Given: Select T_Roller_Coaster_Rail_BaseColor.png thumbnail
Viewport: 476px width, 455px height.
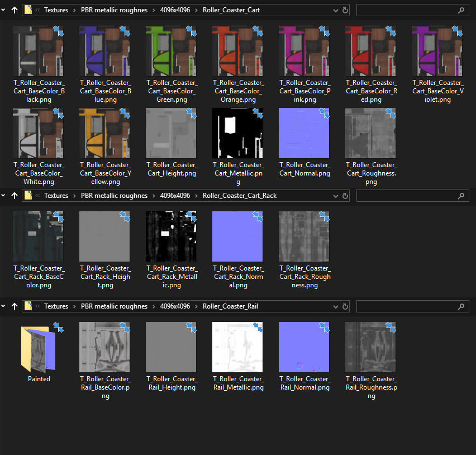Looking at the screenshot, I should 104,347.
